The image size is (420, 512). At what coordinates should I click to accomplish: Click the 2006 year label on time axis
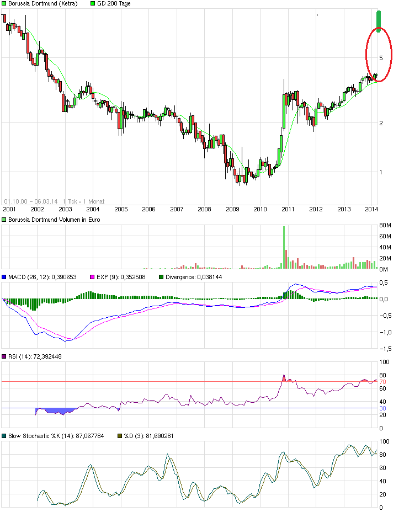click(148, 209)
